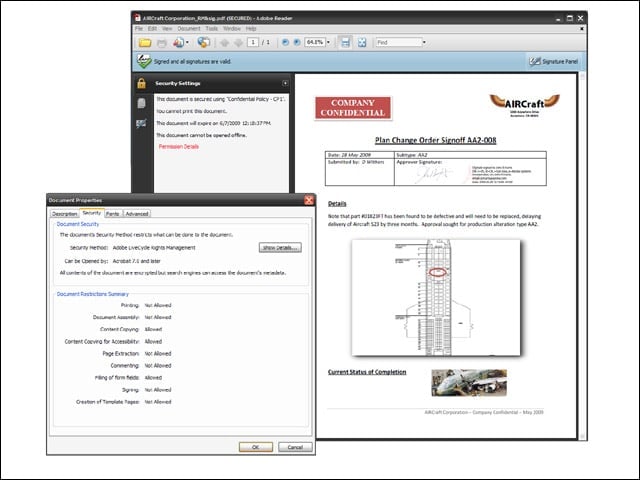Open a file with the folder icon
640x480 pixels.
click(x=145, y=42)
